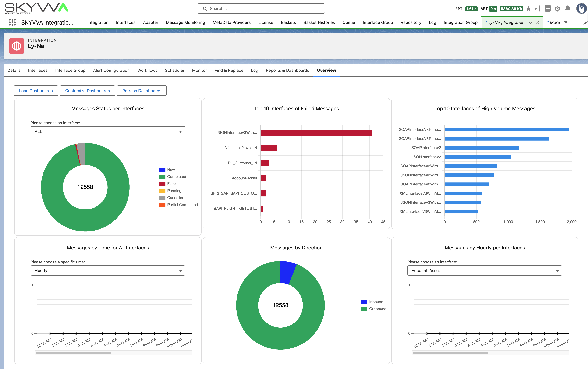Open the notifications bell icon
The image size is (588, 369).
point(567,8)
